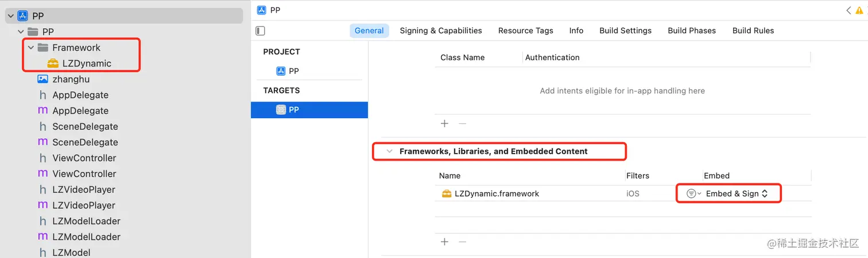Select the zhanghu image file

[x=71, y=79]
